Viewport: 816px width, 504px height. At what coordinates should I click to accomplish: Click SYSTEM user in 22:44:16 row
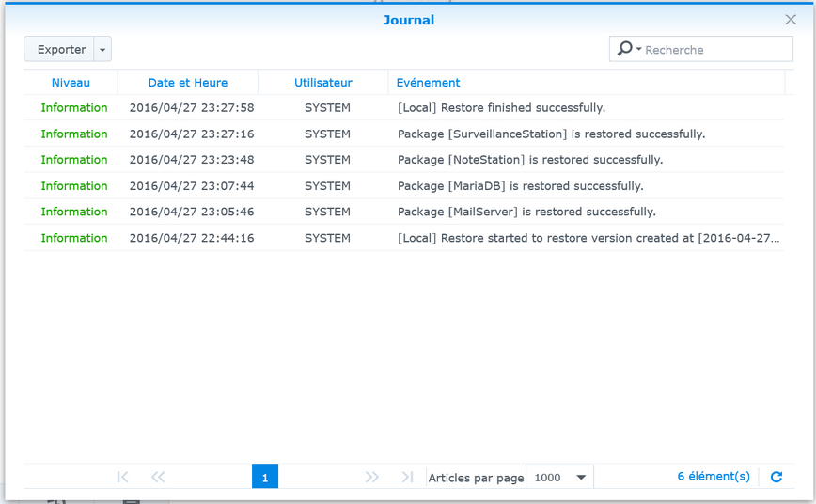coord(327,238)
